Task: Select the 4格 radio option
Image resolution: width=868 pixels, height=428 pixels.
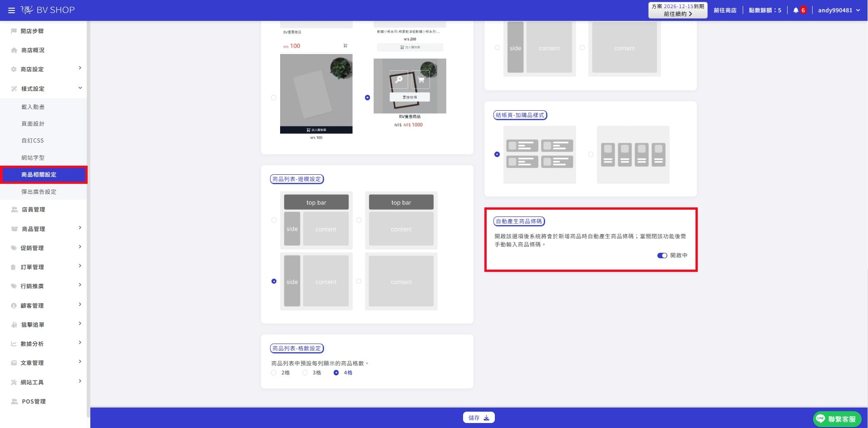Action: [x=336, y=373]
